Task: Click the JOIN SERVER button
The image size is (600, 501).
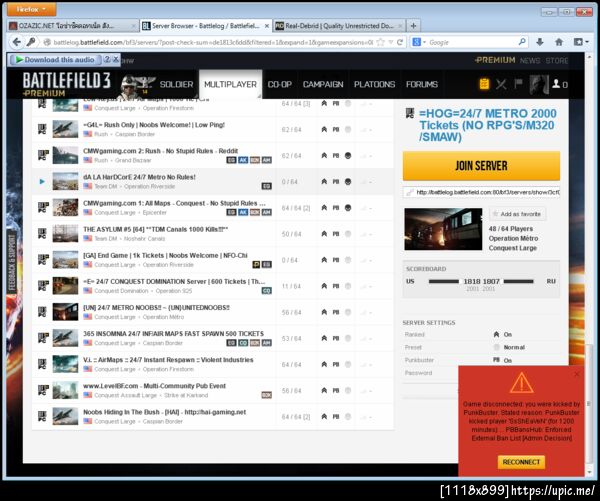Action: click(x=481, y=166)
